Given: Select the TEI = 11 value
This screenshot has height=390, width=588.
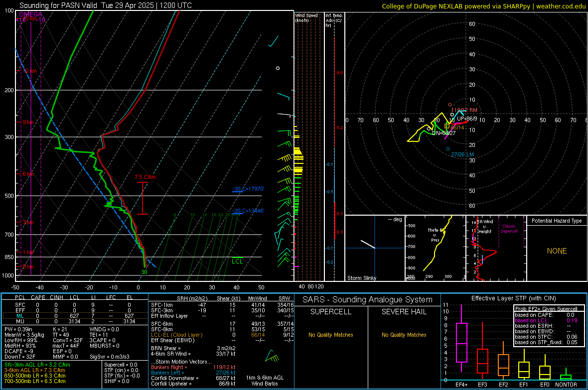Looking at the screenshot, I should 99,335.
